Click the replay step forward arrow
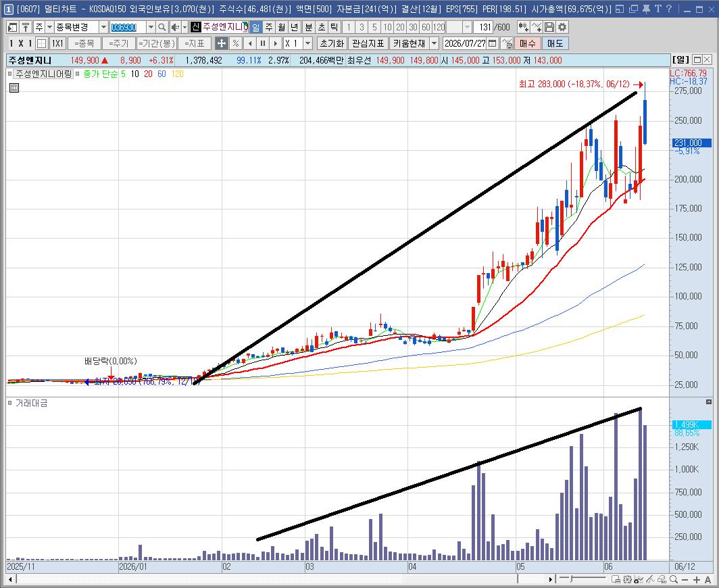Viewport: 719px width, 588px height. (276, 43)
